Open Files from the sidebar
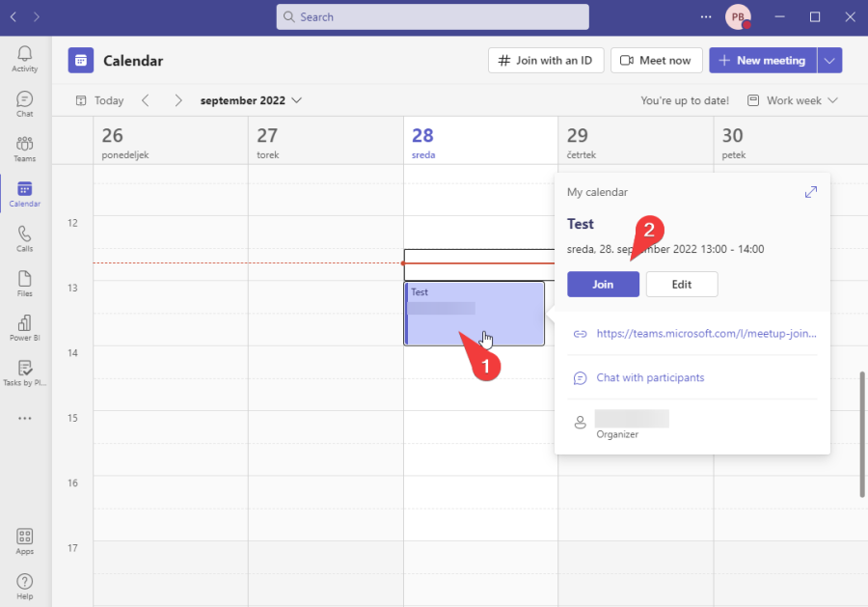Image resolution: width=868 pixels, height=607 pixels. coord(25,283)
